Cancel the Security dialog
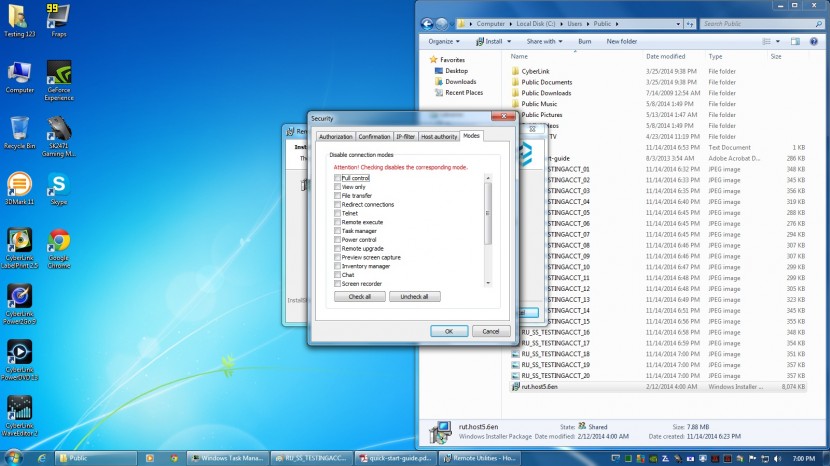Screen dimensions: 830x466 coord(491,331)
